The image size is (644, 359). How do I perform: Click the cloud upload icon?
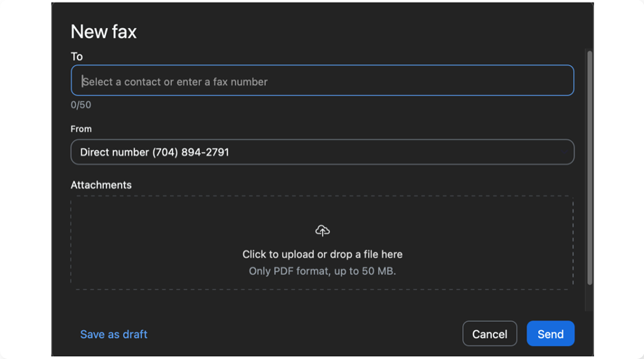point(322,230)
